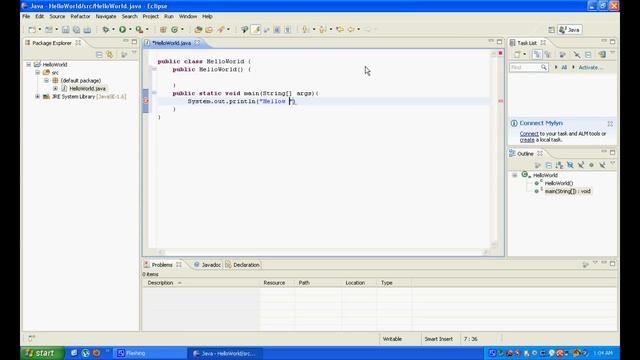Open the New file dropdown arrow
This screenshot has width=640, height=360.
[x=40, y=29]
